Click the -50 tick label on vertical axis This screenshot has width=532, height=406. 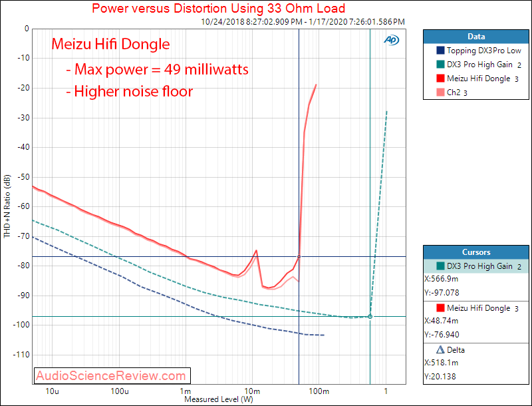[23, 177]
